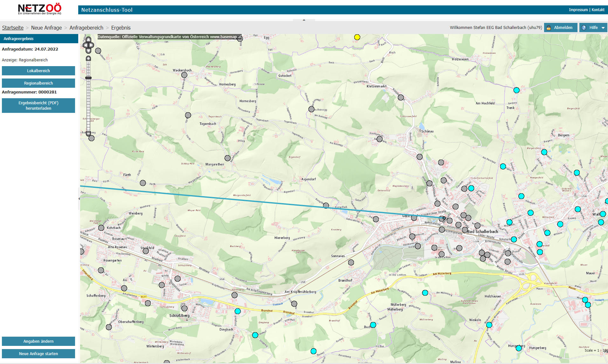Screen dimensions: 608x364
Task: Collapse the left sidebar panel using its edge handle
Action: (x=79, y=199)
